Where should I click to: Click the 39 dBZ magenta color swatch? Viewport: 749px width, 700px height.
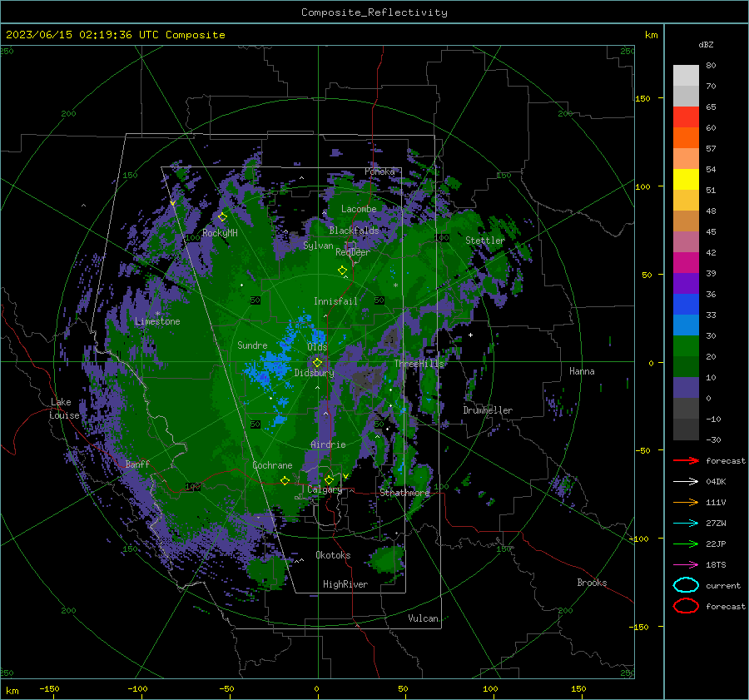[x=686, y=263]
